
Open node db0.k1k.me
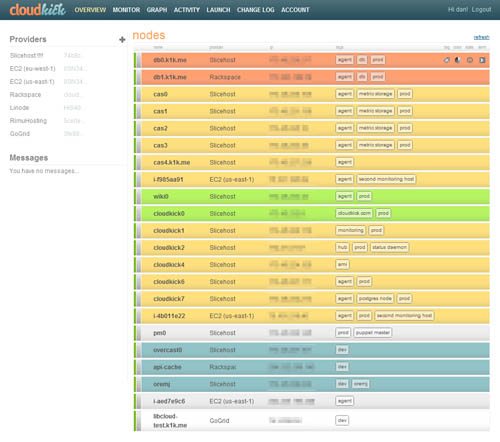coord(170,60)
